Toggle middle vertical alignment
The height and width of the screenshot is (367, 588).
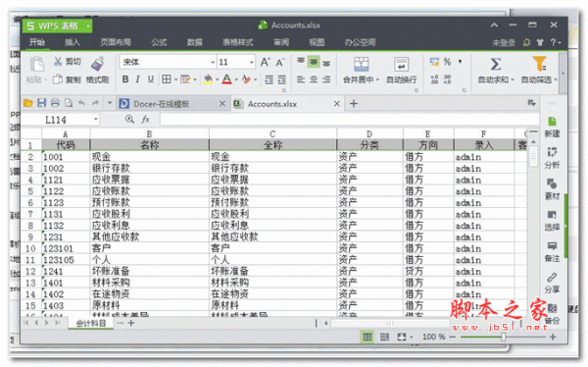point(314,62)
